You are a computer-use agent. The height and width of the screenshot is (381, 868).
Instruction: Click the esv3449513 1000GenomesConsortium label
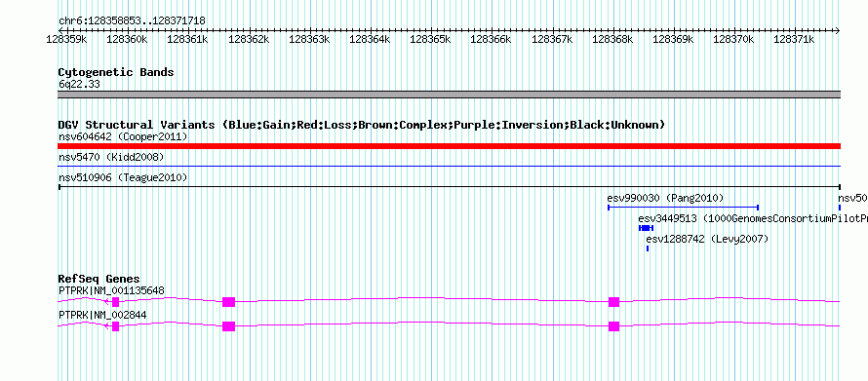[753, 218]
